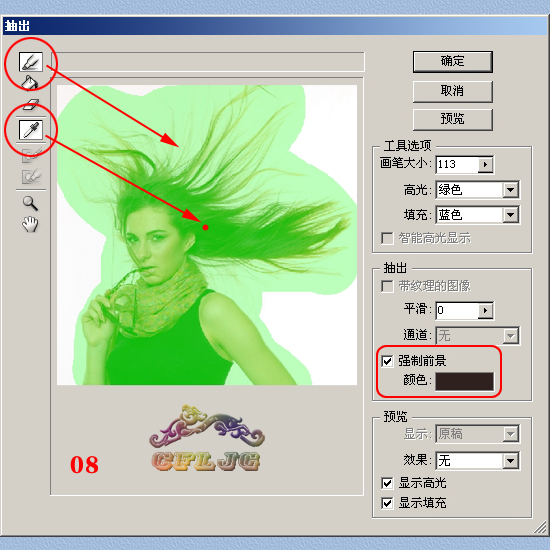The image size is (550, 550).
Task: Select the Edge Highlighter tool
Action: click(x=31, y=62)
